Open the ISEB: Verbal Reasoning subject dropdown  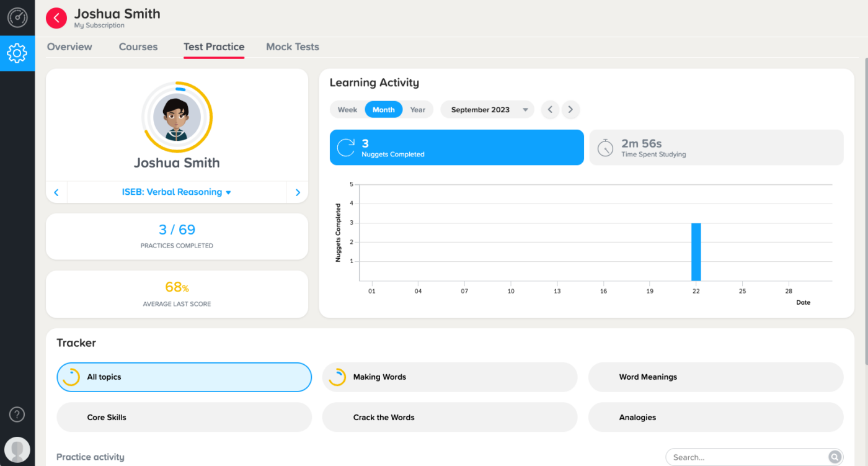click(x=176, y=192)
